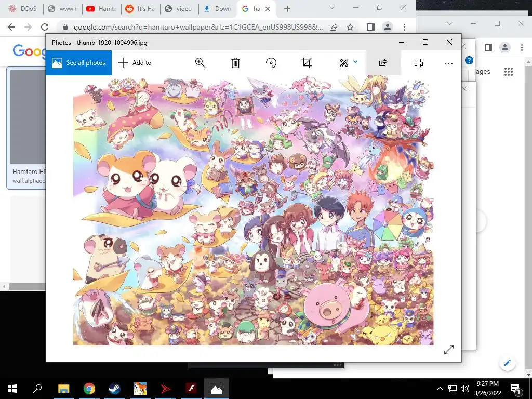
Task: Open the Hamtaro app in taskbar
Action: tap(140, 389)
